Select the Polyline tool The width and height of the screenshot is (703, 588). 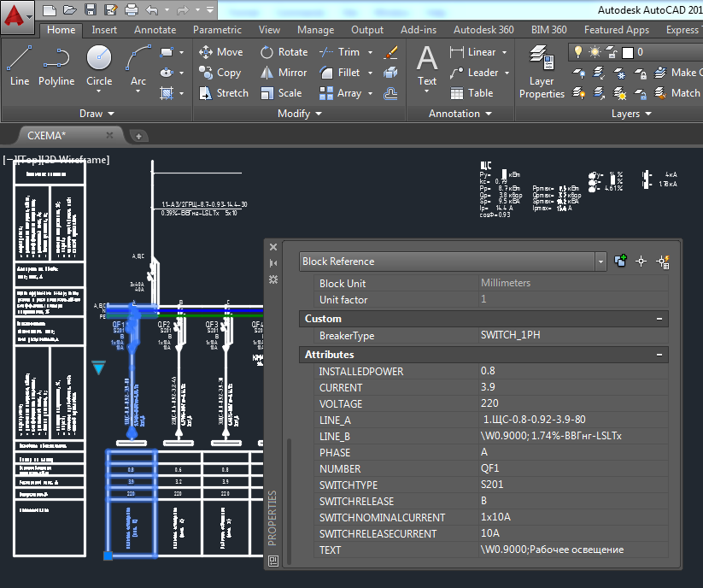(x=56, y=66)
